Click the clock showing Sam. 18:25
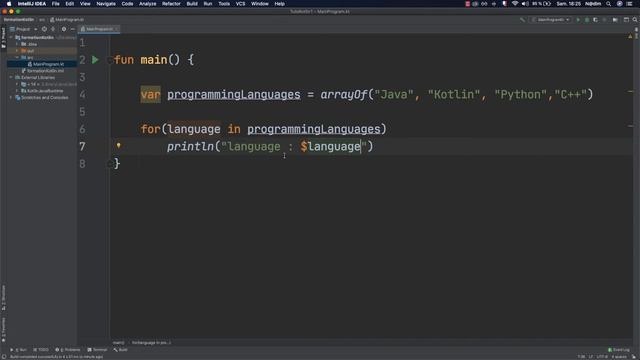Screen dimensions: 640x360 click(568, 4)
